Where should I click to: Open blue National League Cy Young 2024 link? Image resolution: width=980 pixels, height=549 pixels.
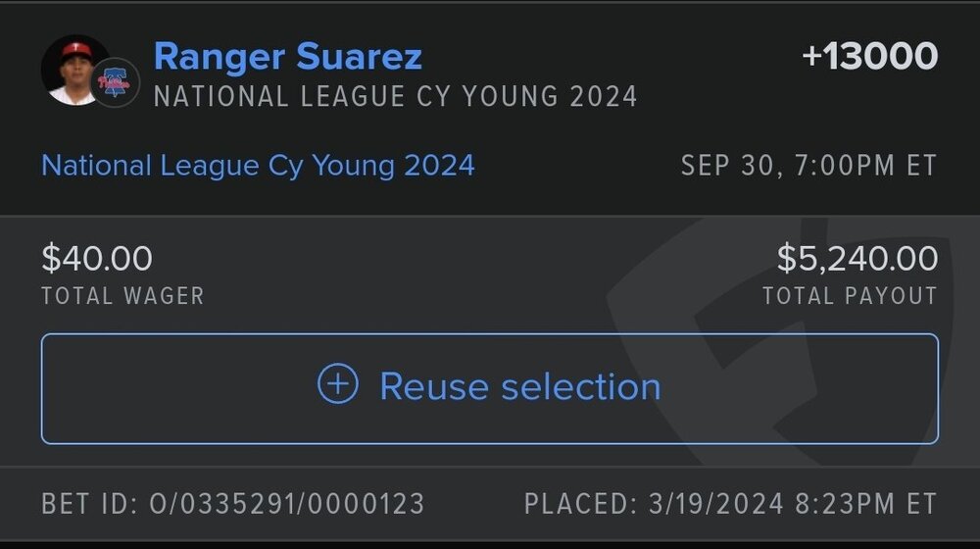click(258, 165)
